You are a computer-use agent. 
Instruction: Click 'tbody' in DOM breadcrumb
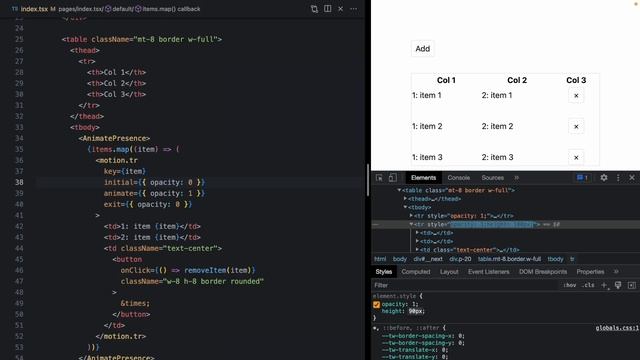click(555, 259)
